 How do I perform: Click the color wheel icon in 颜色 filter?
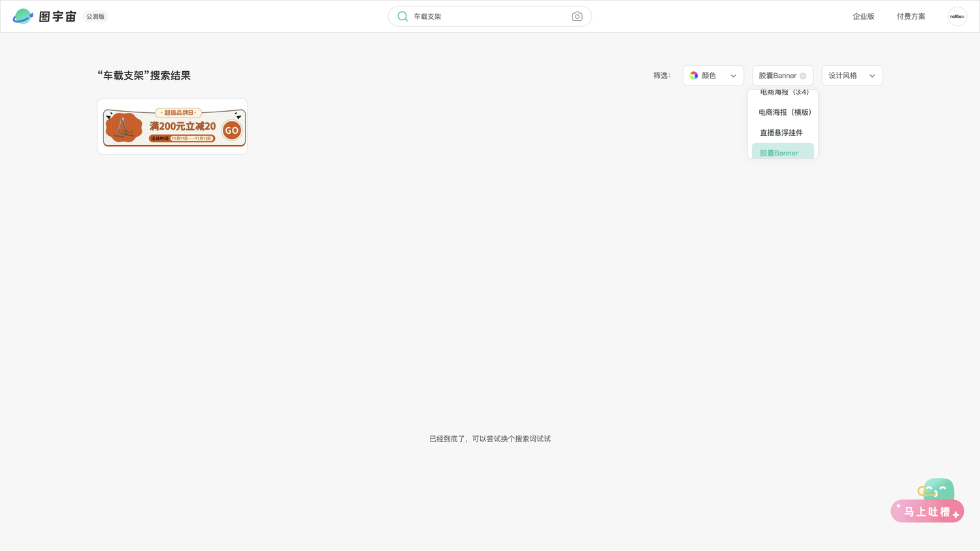(694, 76)
